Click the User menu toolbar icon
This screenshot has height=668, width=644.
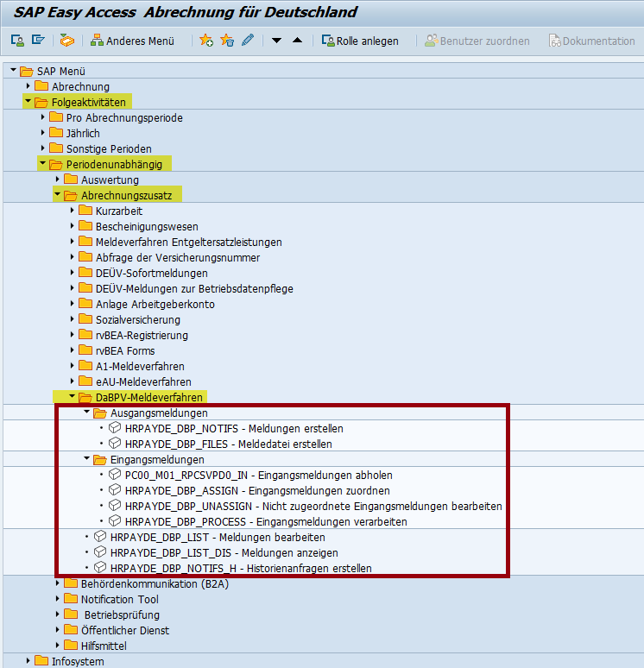17,41
